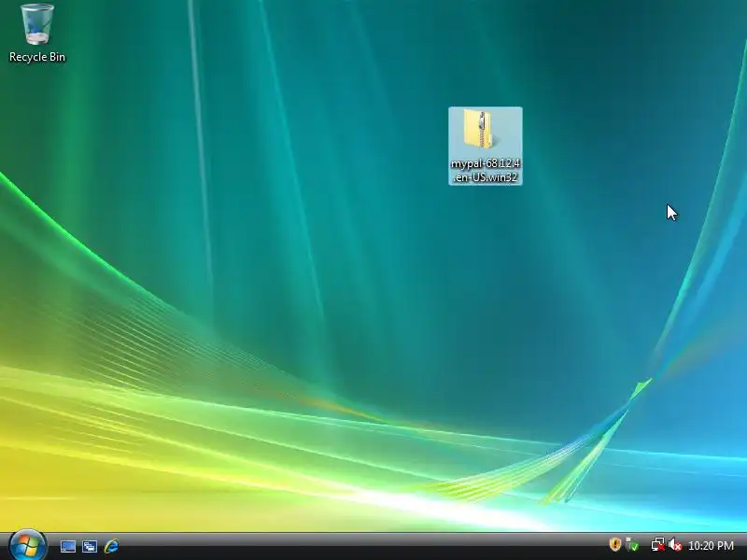This screenshot has width=747, height=560.
Task: Click Show Desktop in Quick Launch
Action: [67, 546]
